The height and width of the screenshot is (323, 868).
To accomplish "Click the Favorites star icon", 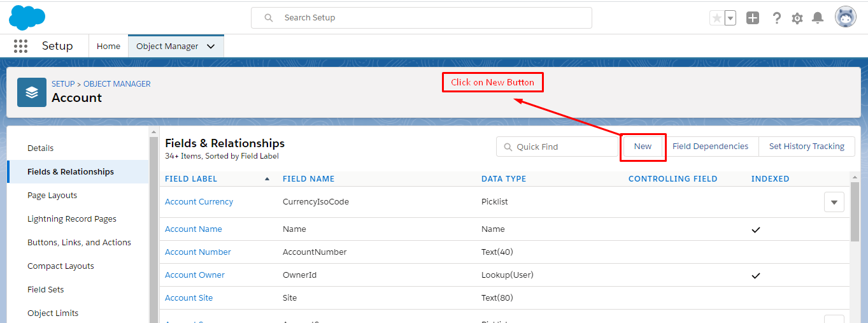I will [717, 18].
